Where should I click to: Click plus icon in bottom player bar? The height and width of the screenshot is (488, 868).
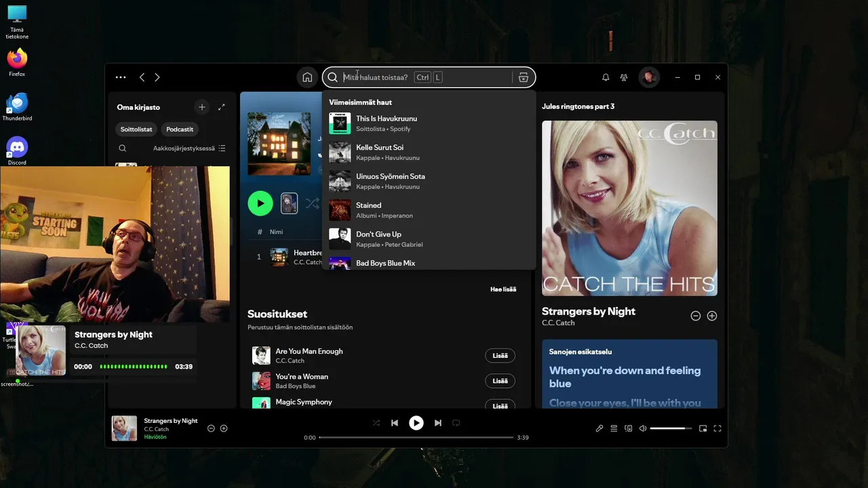tap(224, 428)
